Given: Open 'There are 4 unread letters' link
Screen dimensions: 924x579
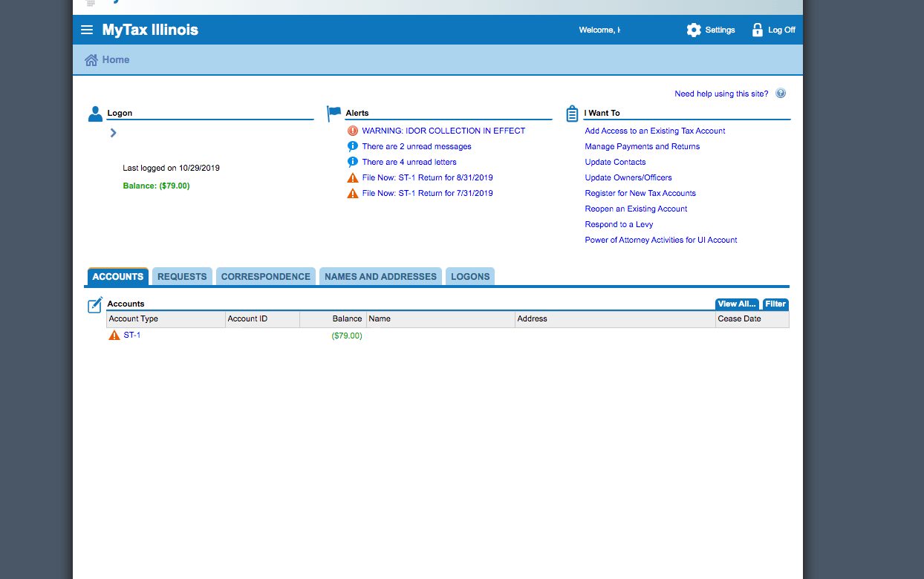Looking at the screenshot, I should (409, 162).
